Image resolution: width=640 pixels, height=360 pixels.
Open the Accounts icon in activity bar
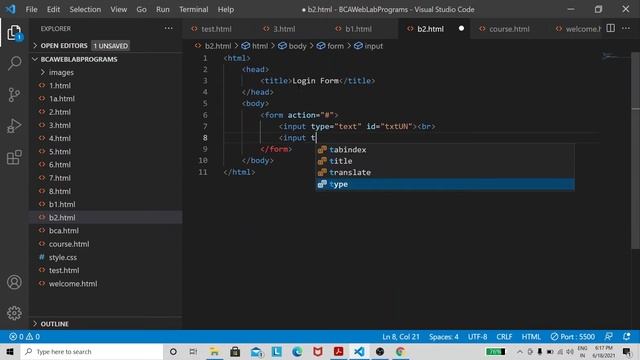(x=14, y=282)
